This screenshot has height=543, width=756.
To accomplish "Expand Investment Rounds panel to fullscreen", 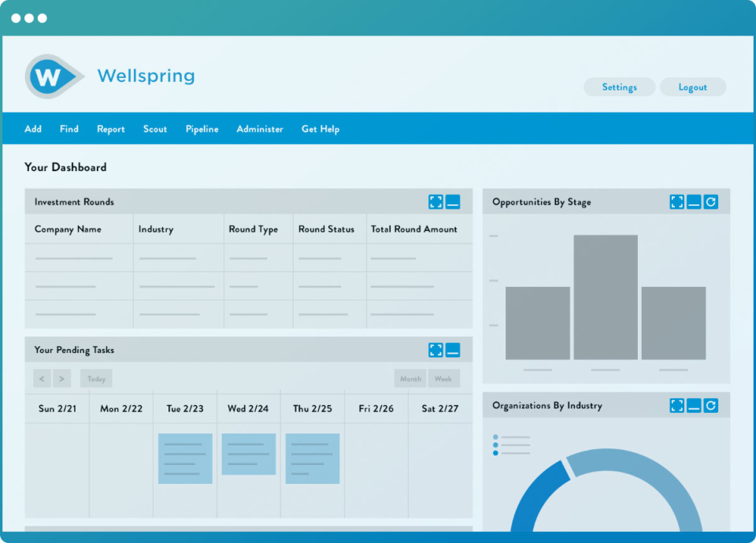I will click(x=436, y=201).
